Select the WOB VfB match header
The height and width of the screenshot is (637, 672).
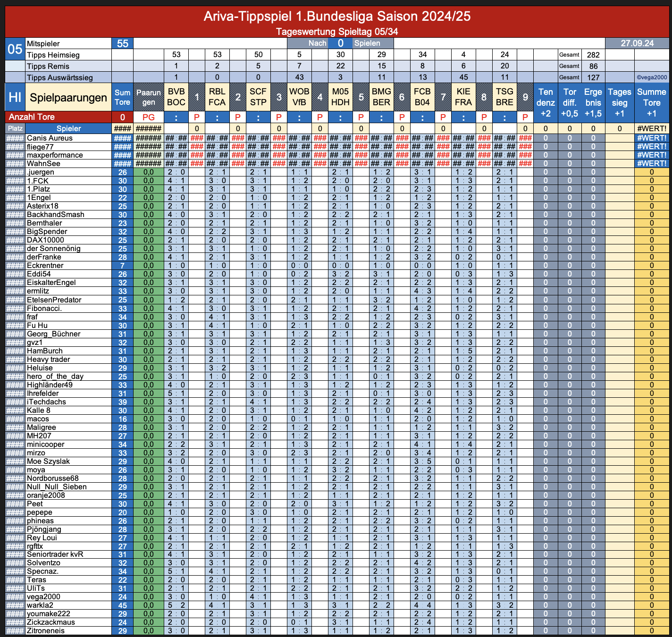click(x=299, y=97)
